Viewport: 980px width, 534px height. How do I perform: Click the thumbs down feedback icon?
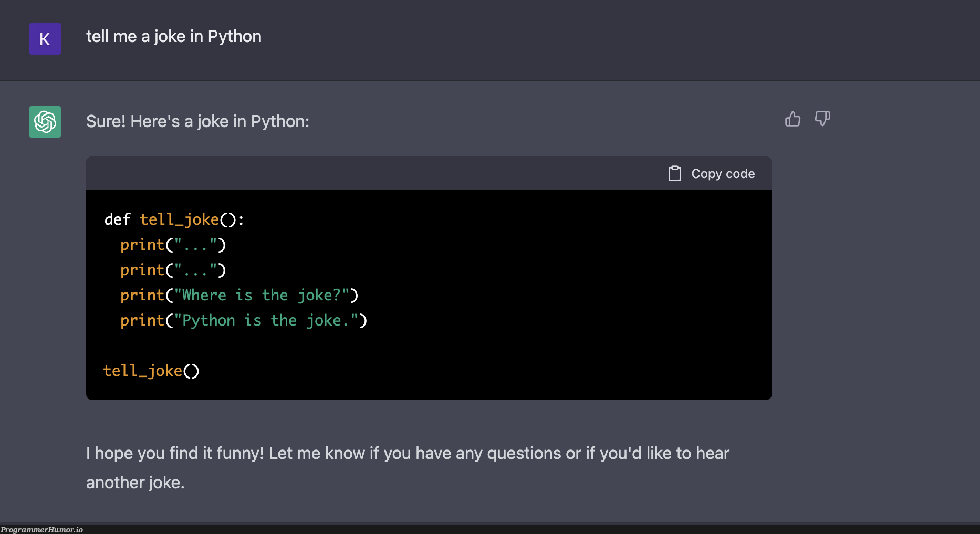(822, 119)
